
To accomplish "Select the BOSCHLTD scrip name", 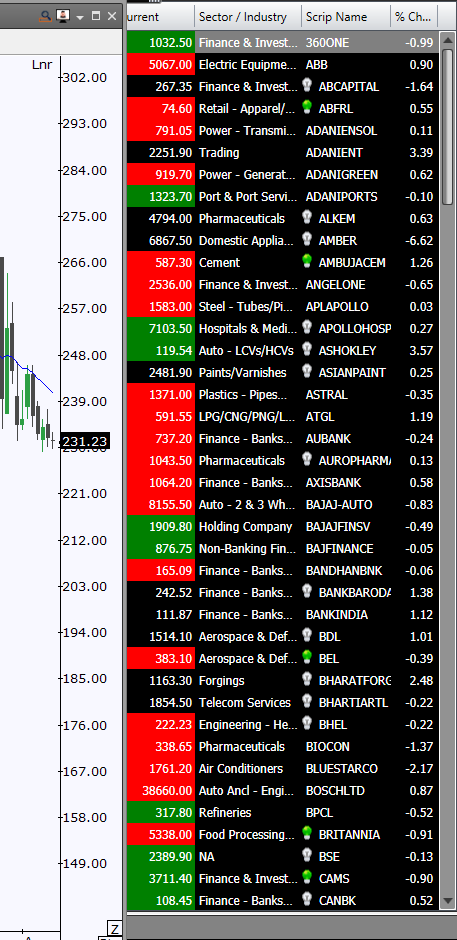I will pyautogui.click(x=335, y=790).
